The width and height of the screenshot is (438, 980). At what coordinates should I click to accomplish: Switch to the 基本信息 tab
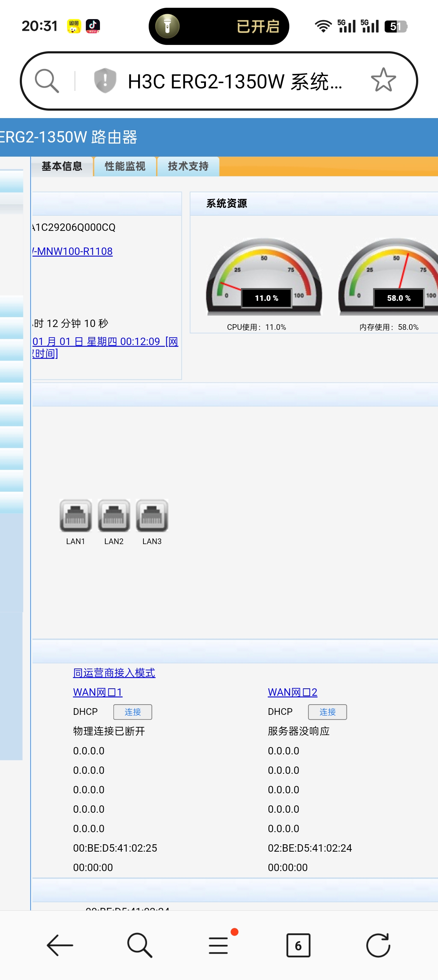(x=61, y=166)
